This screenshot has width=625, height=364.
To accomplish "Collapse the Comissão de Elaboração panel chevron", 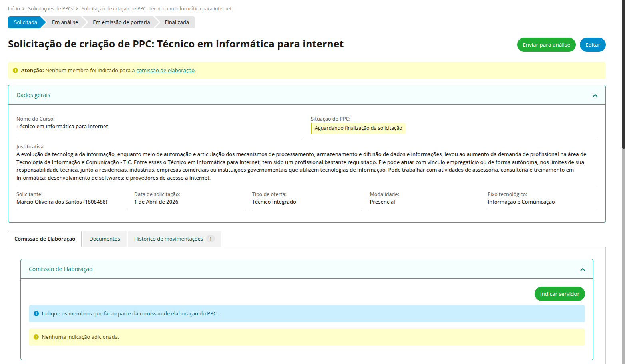I will 582,269.
